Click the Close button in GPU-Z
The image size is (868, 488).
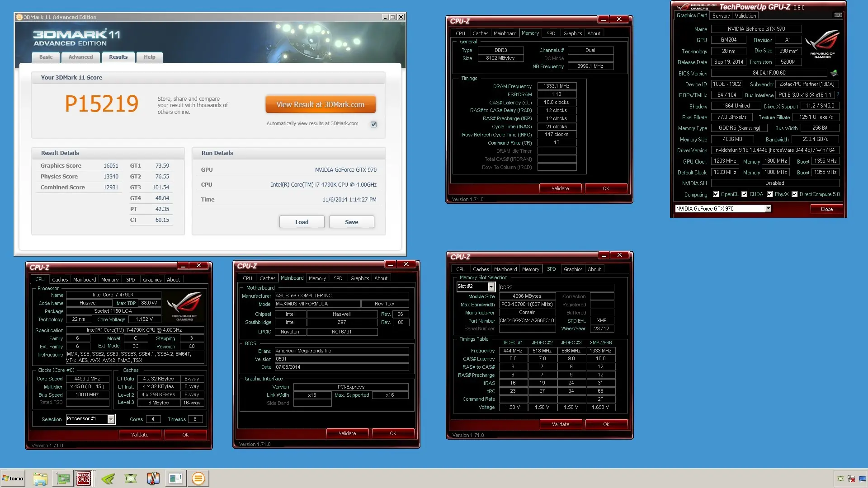(826, 209)
